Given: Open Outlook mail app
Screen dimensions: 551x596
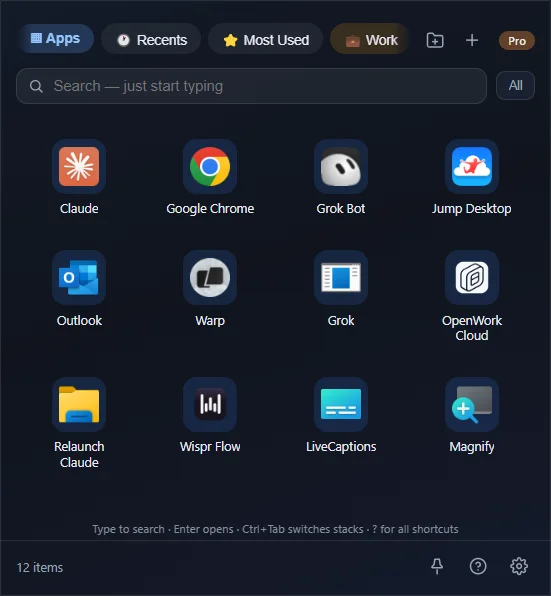Looking at the screenshot, I should pos(79,277).
